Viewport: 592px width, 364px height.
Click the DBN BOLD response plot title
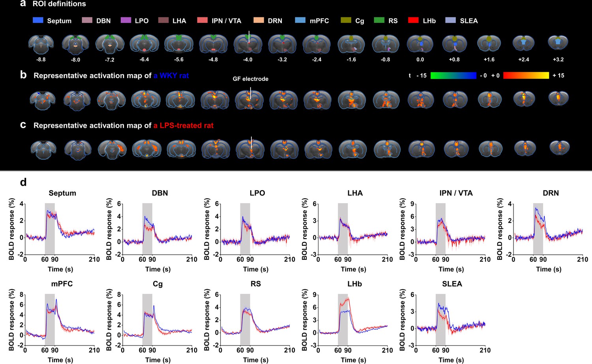(160, 193)
